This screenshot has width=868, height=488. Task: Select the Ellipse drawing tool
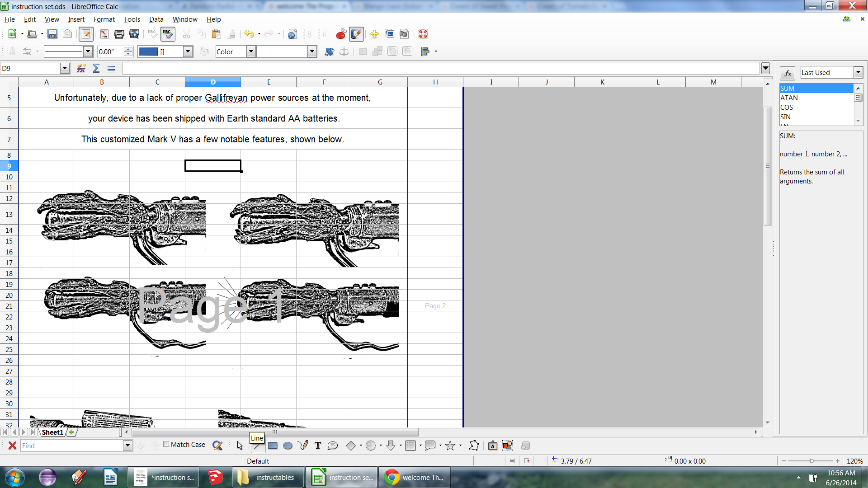pyautogui.click(x=288, y=446)
